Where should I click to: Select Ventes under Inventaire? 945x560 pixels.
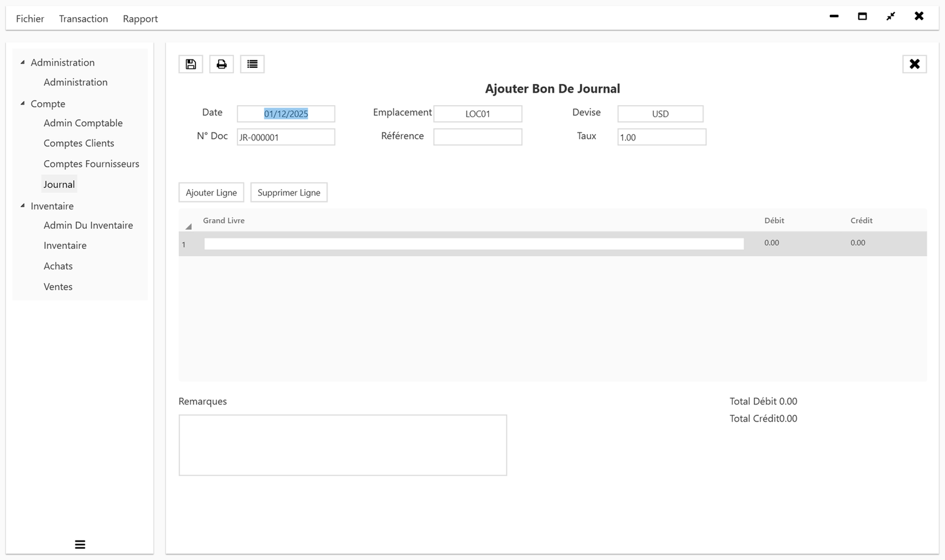click(58, 286)
